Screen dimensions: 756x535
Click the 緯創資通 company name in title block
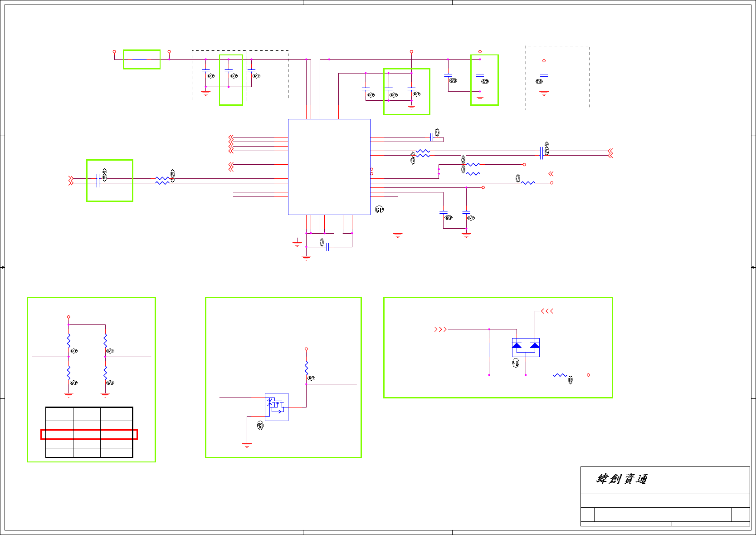pyautogui.click(x=622, y=479)
